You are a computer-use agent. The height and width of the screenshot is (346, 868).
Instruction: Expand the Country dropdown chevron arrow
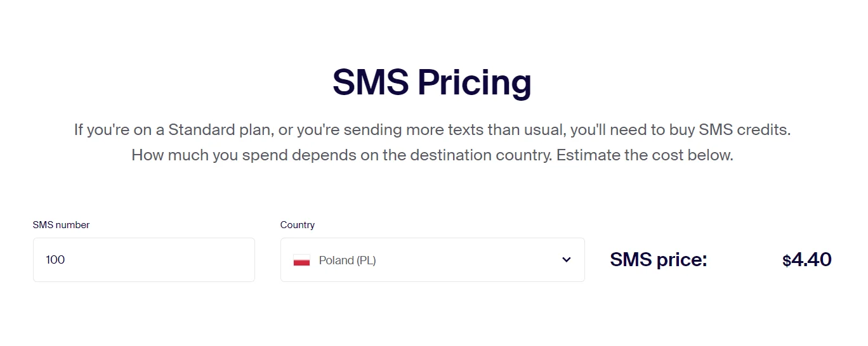point(567,260)
